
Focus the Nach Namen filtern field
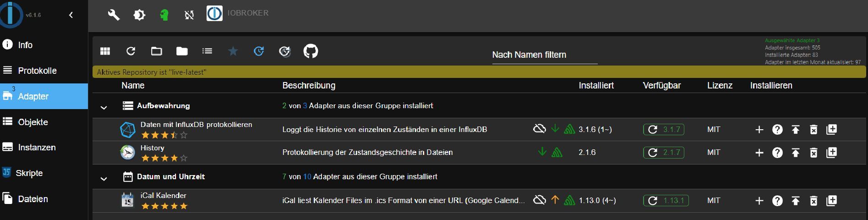(545, 55)
